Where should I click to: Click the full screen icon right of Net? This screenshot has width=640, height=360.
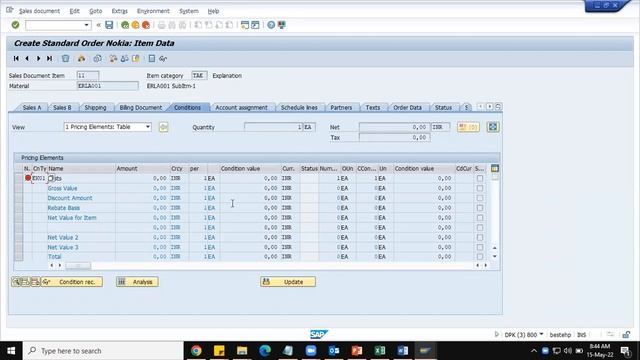pos(493,127)
